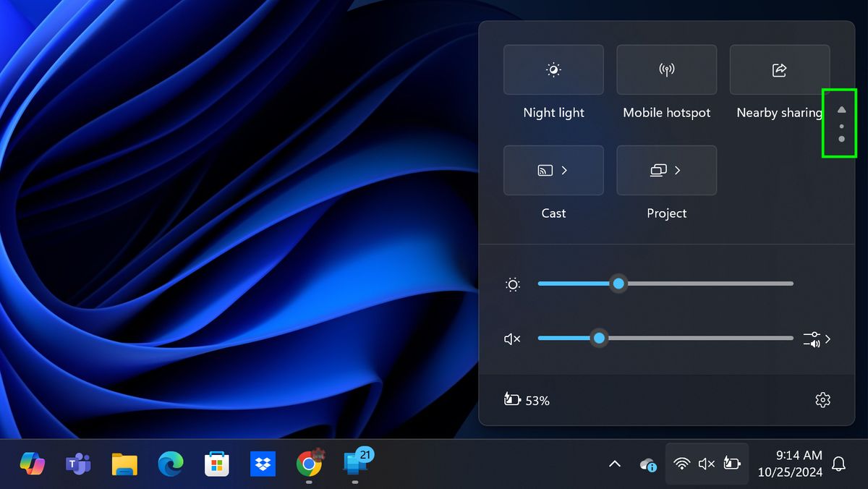868x489 pixels.
Task: Click the Nearby sharing icon
Action: [x=779, y=69]
